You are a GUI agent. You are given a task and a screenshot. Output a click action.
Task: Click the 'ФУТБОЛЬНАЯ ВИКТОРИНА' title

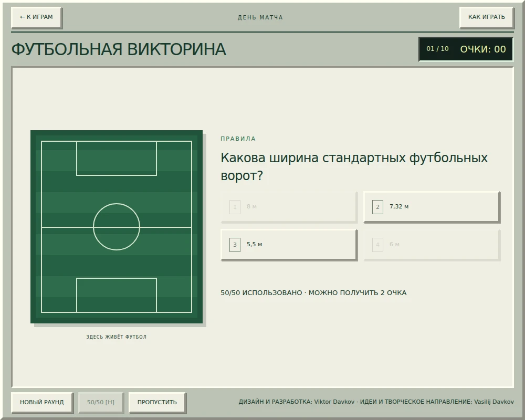[119, 49]
